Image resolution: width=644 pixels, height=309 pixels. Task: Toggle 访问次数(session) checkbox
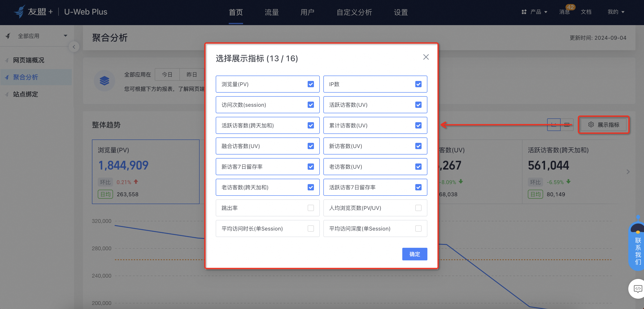pyautogui.click(x=311, y=105)
